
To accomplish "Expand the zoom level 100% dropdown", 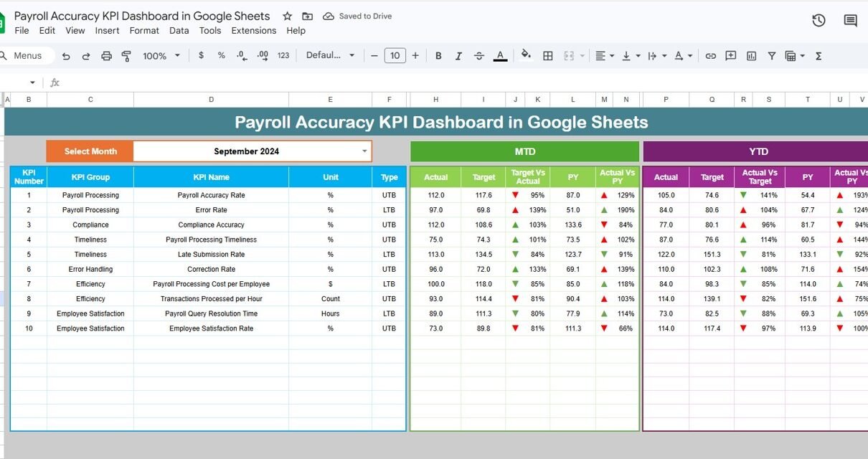I will (161, 56).
